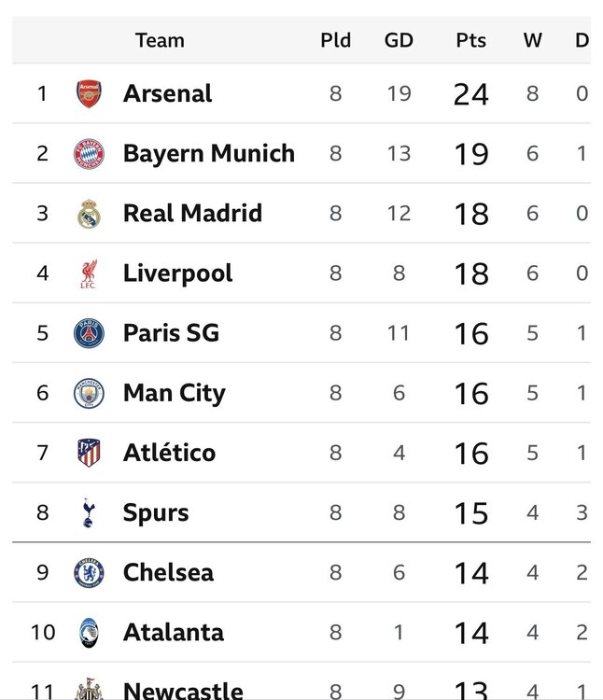Viewport: 603px width, 700px height.
Task: Click the Spurs cockerel logo
Action: click(89, 512)
